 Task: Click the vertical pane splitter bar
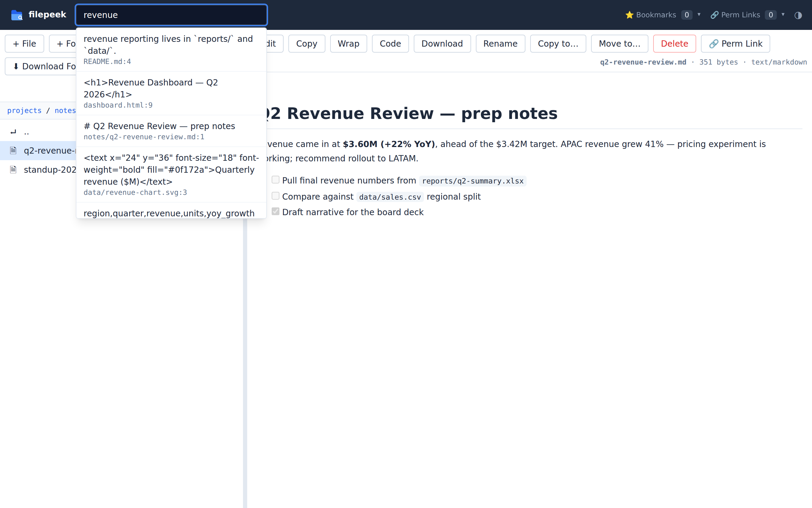(x=245, y=363)
